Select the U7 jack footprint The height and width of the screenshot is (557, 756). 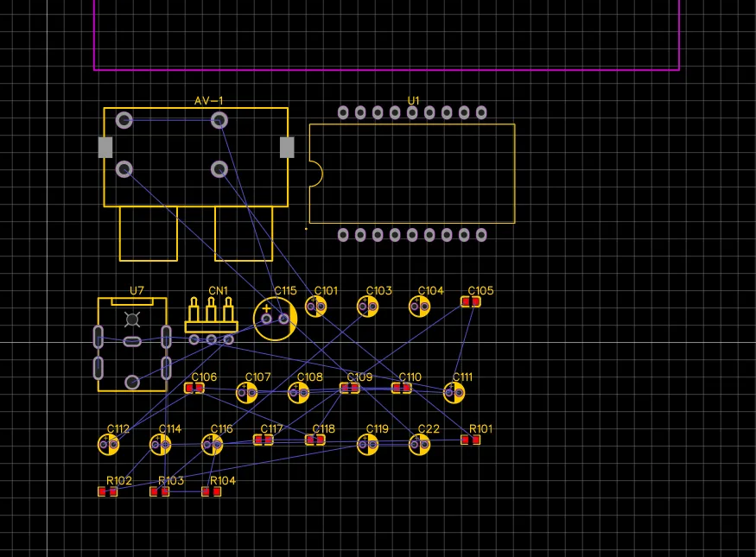[131, 345]
